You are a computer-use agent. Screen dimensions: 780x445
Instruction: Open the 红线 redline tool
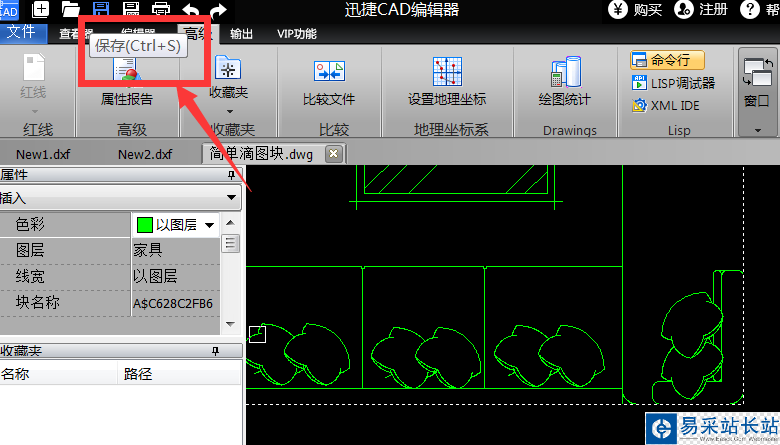pyautogui.click(x=33, y=76)
